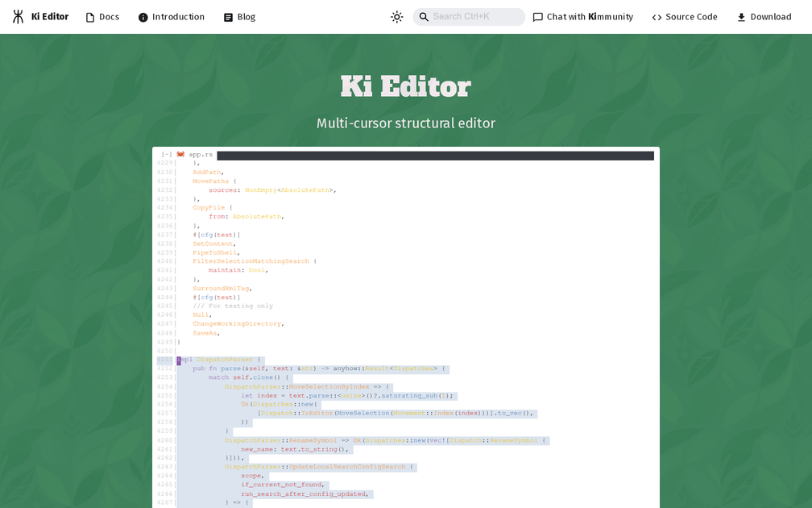
Task: Click the 'SaveAs,' code line
Action: click(206, 333)
